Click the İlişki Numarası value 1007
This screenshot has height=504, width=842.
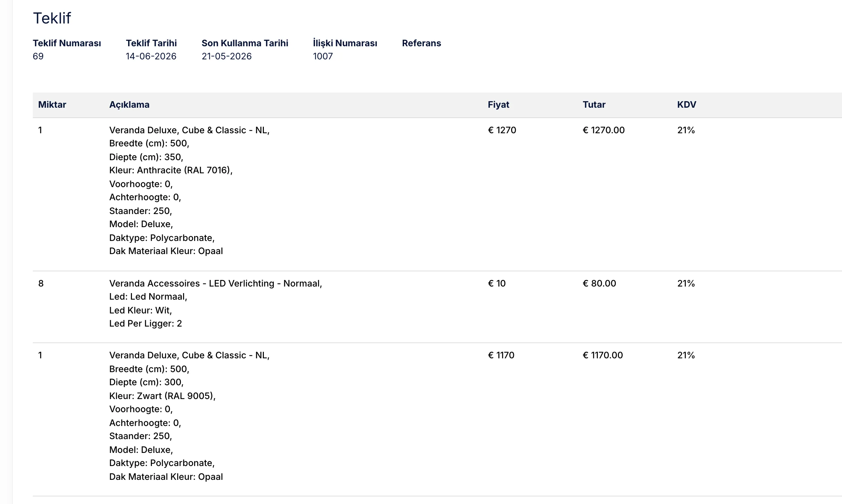point(323,56)
